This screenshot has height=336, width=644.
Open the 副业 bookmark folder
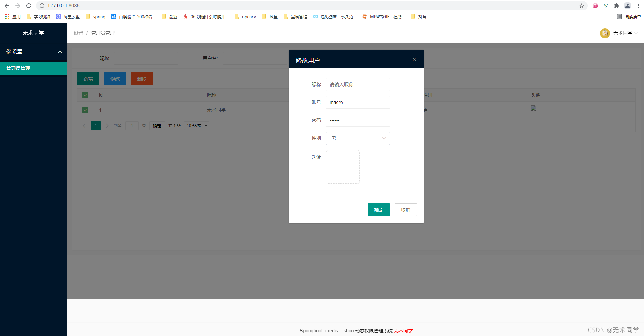pyautogui.click(x=169, y=16)
